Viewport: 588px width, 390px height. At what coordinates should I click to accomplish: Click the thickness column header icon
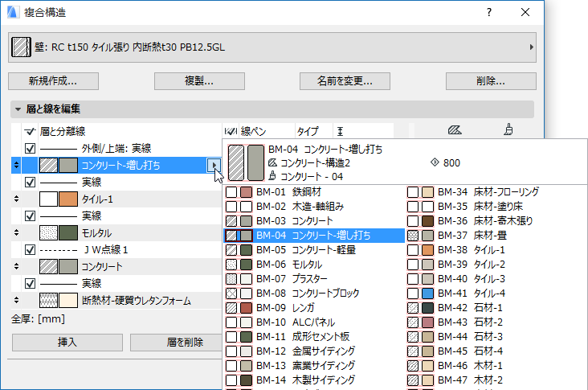(x=340, y=131)
